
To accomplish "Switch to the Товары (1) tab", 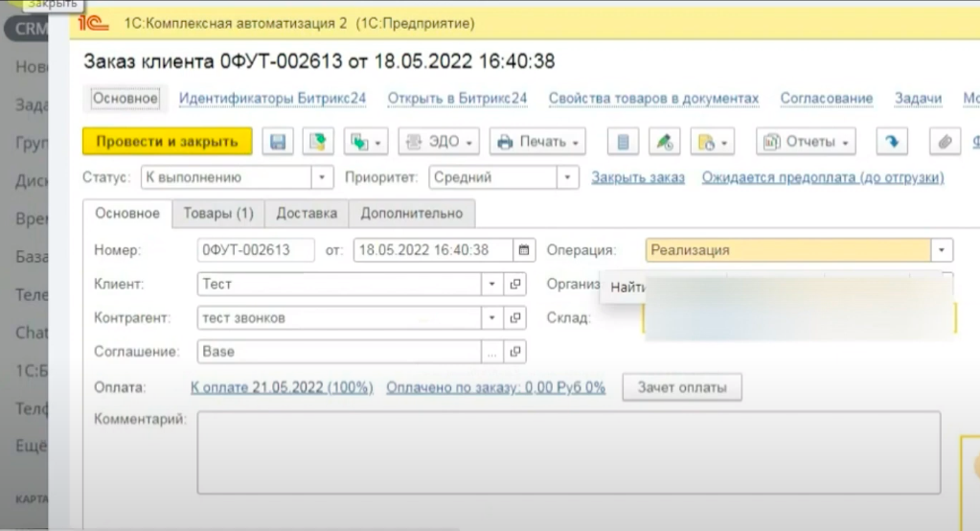I will coord(218,214).
